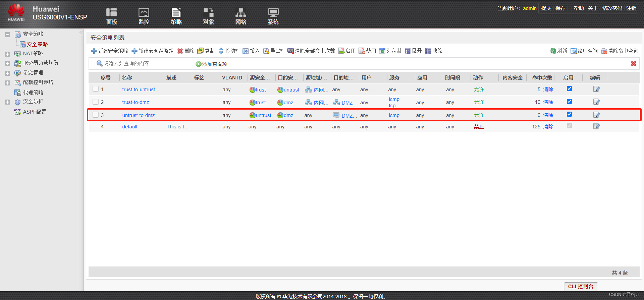644x300 pixels.
Task: Open the 移动 move dropdown
Action: (x=228, y=51)
